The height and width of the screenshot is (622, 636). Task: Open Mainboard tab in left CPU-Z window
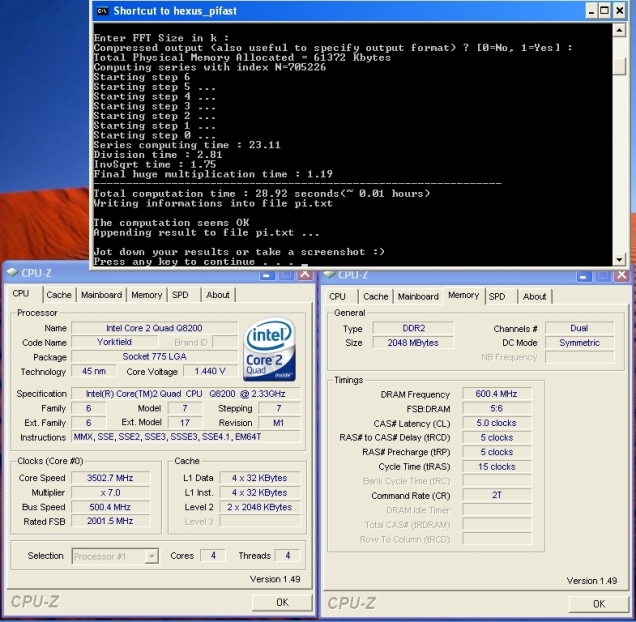101,295
